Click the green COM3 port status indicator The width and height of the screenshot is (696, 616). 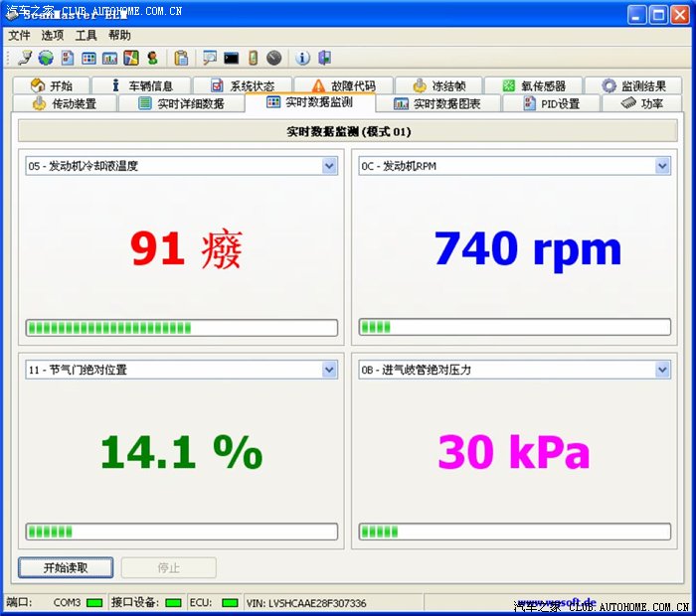click(94, 602)
